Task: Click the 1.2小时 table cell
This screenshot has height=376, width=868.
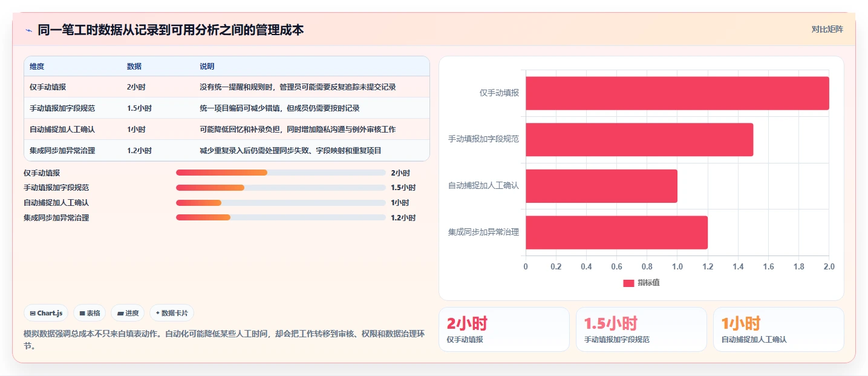Action: pos(158,151)
